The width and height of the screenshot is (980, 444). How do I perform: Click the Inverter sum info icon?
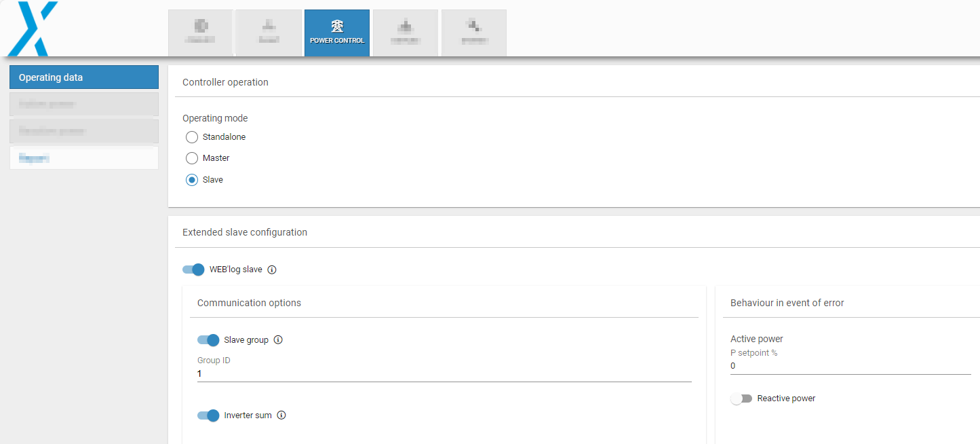pos(281,415)
